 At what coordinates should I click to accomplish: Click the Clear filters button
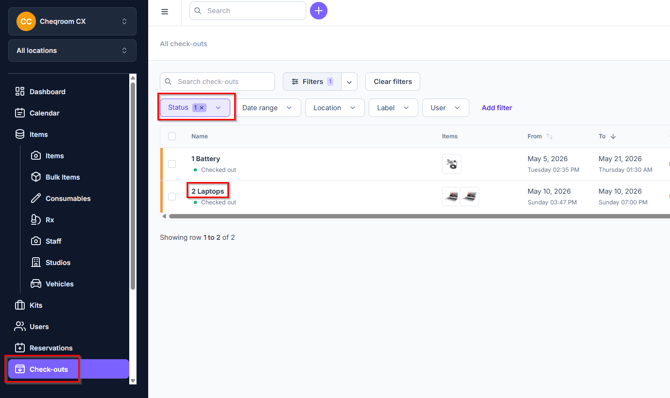(x=393, y=82)
